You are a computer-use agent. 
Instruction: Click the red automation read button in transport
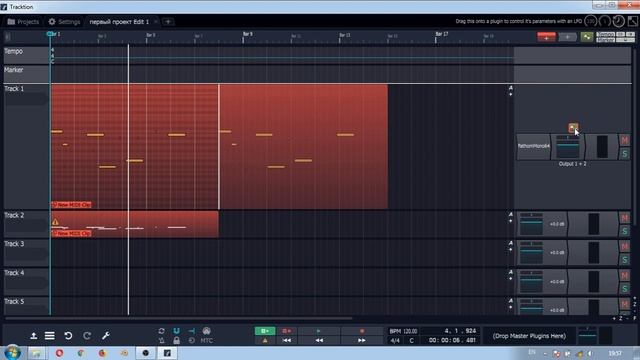(x=287, y=331)
